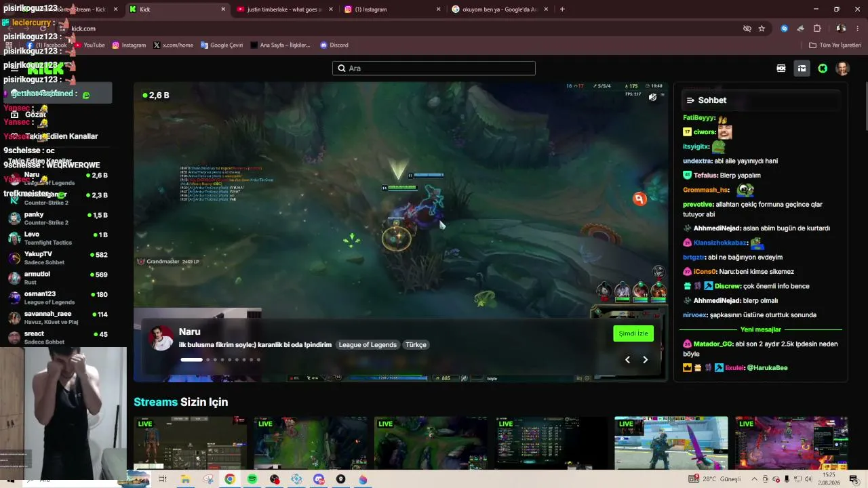This screenshot has width=868, height=488.
Task: Click the highlighted square icon in Kick header
Action: [802, 68]
